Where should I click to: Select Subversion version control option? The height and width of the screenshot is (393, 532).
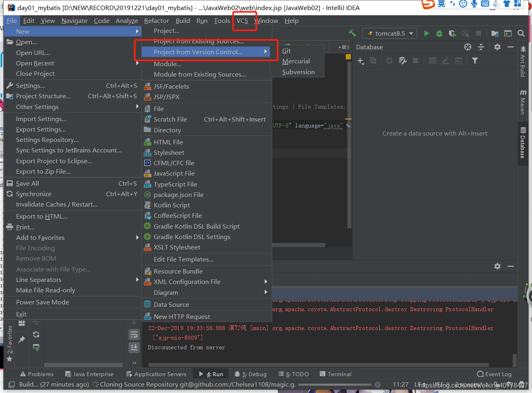[298, 72]
